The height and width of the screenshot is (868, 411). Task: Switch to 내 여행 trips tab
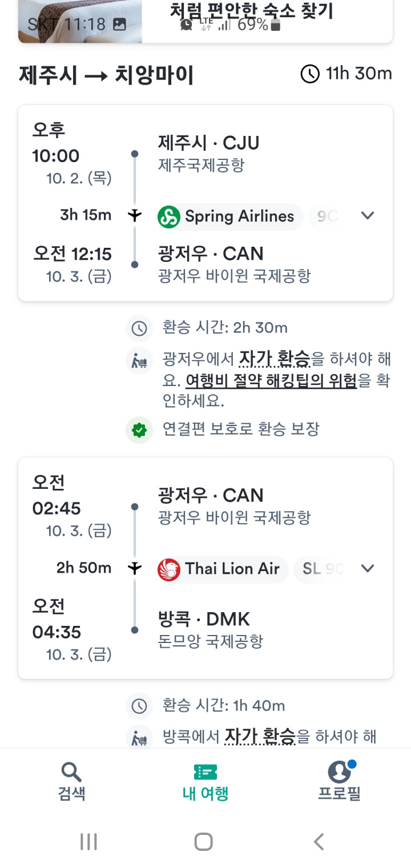pyautogui.click(x=205, y=781)
